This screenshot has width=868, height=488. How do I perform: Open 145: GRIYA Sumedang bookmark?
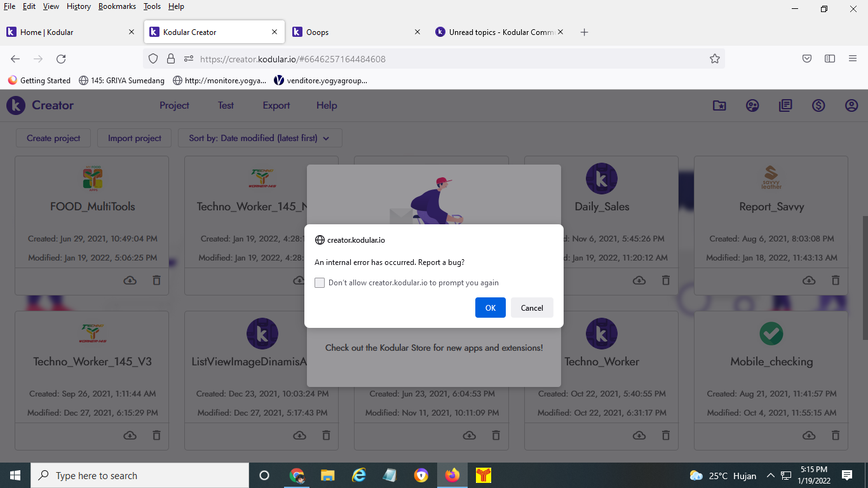(x=121, y=81)
